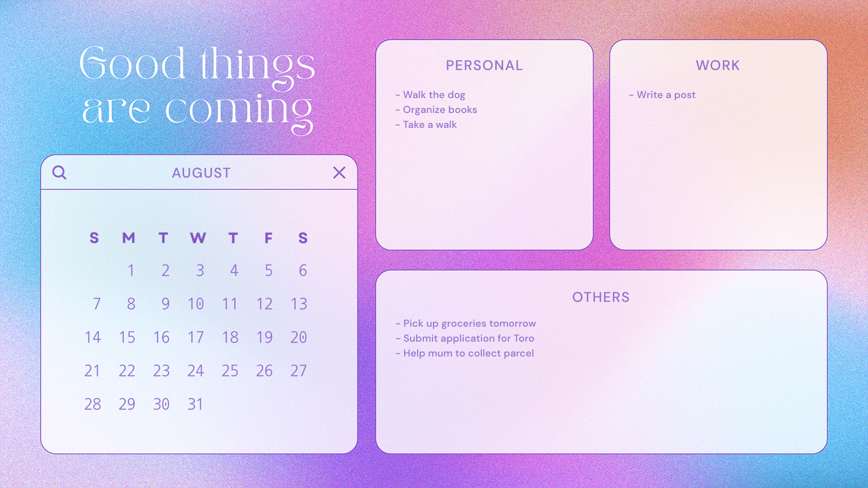
Task: Click the PERSONAL section header
Action: point(485,66)
